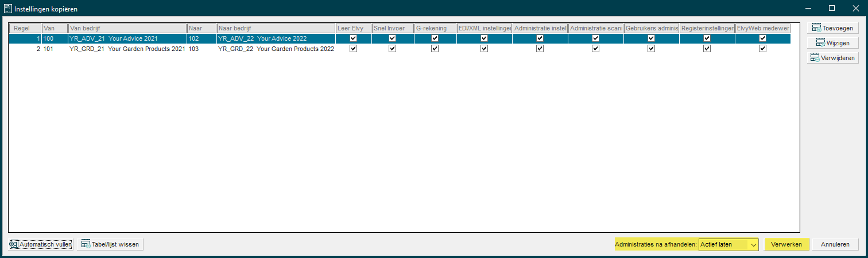The height and width of the screenshot is (258, 868).
Task: Toggle Registerinstellingen checkbox for Garden Products row
Action: pos(707,49)
